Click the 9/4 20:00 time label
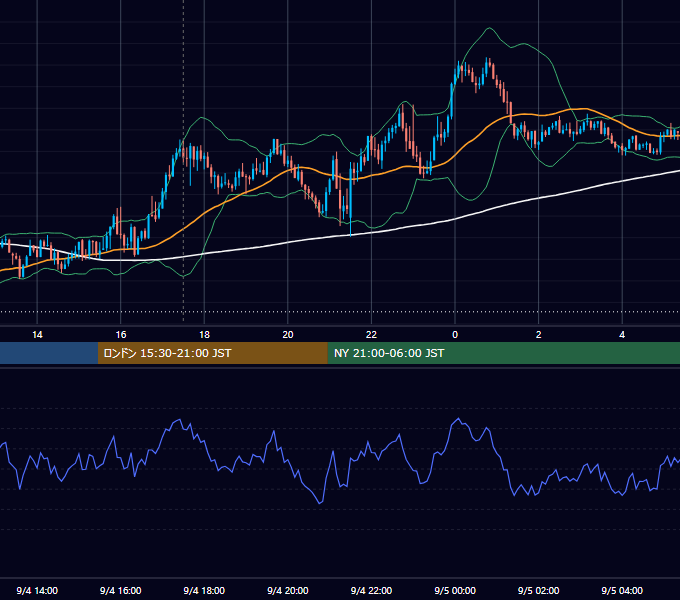The width and height of the screenshot is (680, 600). 288,591
